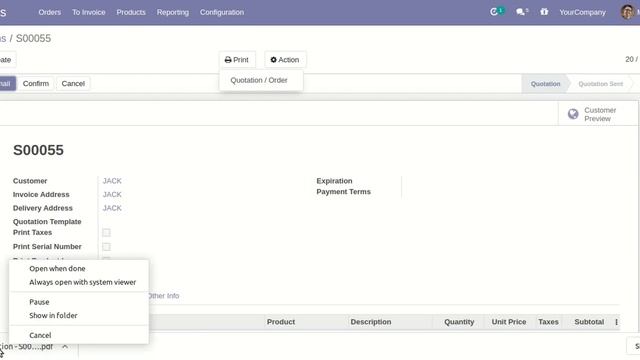The height and width of the screenshot is (360, 640).
Task: Click the table column options icon
Action: point(616,322)
